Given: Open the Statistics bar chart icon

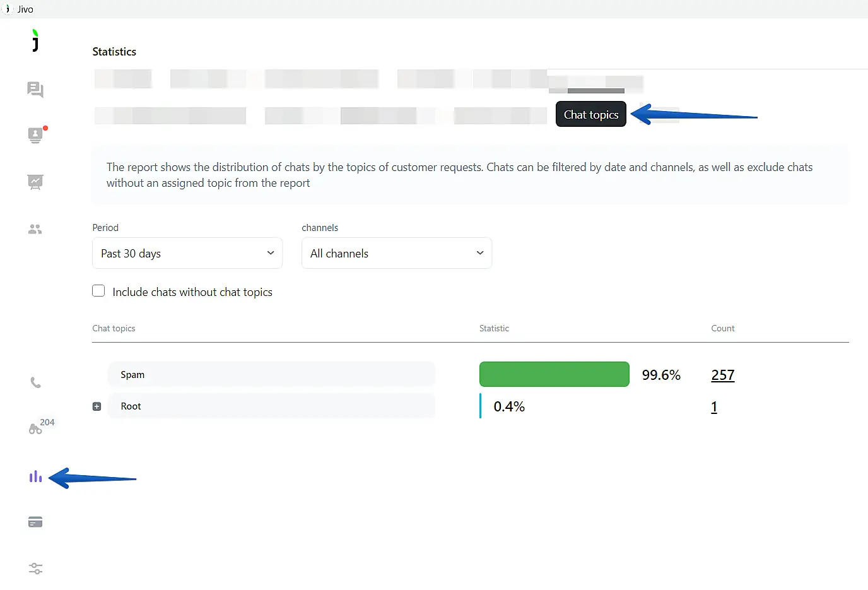Looking at the screenshot, I should point(35,477).
